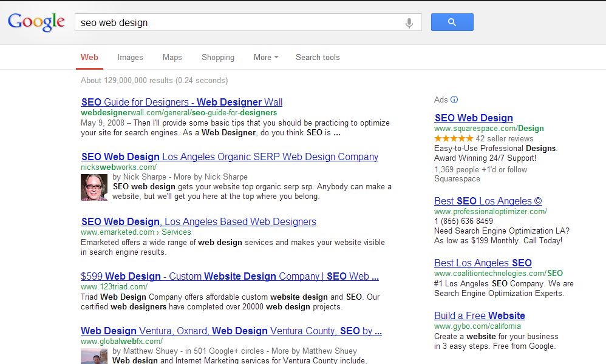606x364 pixels.
Task: Switch to the Maps tab
Action: pyautogui.click(x=172, y=58)
